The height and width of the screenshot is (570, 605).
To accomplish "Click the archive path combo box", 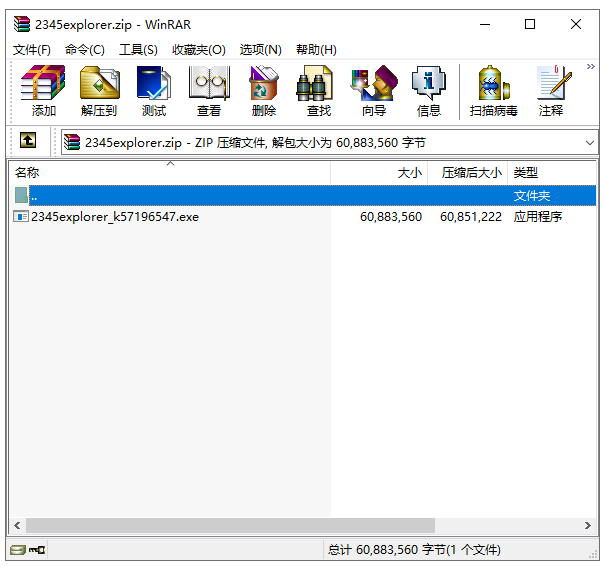I will [329, 143].
